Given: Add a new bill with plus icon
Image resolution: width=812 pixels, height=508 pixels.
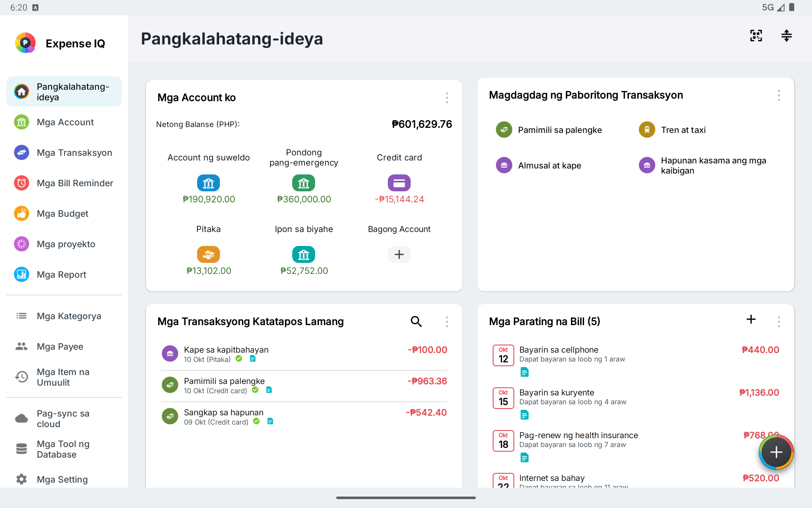Looking at the screenshot, I should pyautogui.click(x=751, y=319).
